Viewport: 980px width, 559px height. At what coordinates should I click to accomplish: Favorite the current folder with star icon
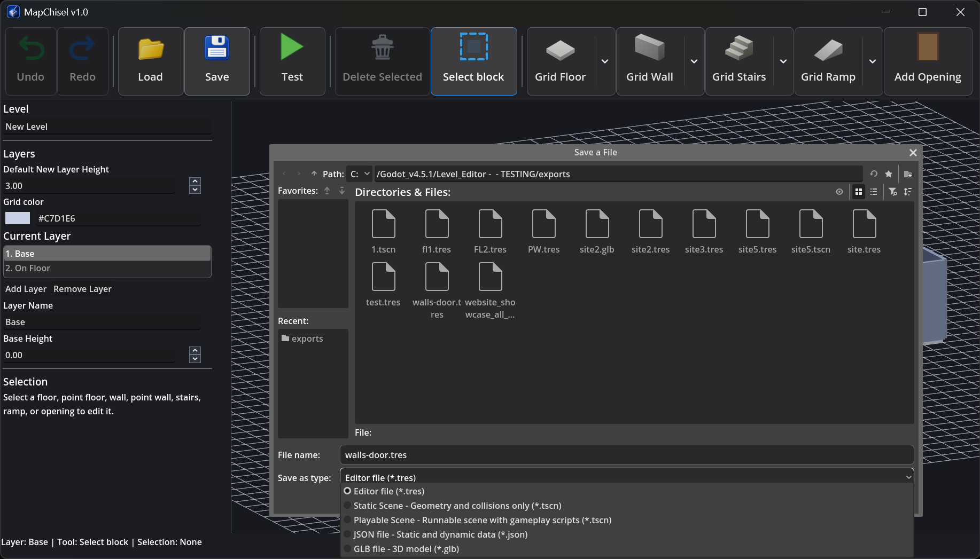(x=889, y=174)
